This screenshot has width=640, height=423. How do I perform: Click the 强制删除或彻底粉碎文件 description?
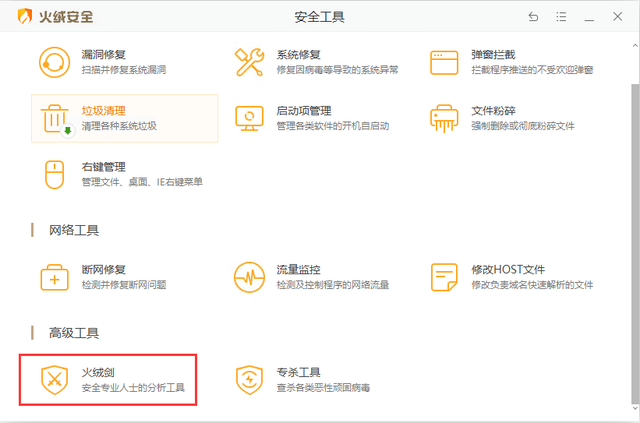523,126
